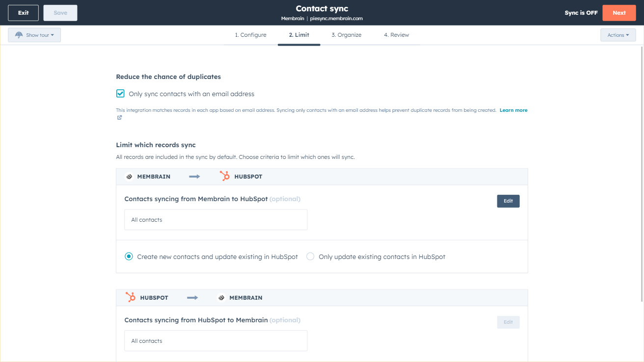644x362 pixels.
Task: Click the umbrella icon in Show tour
Action: [19, 35]
